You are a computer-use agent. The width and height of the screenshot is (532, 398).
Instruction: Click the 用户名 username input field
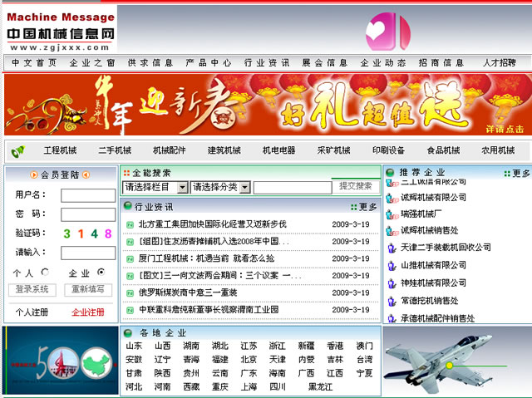87,195
